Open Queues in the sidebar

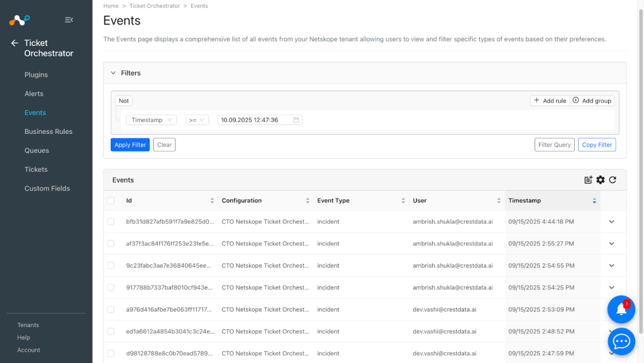[x=36, y=150]
